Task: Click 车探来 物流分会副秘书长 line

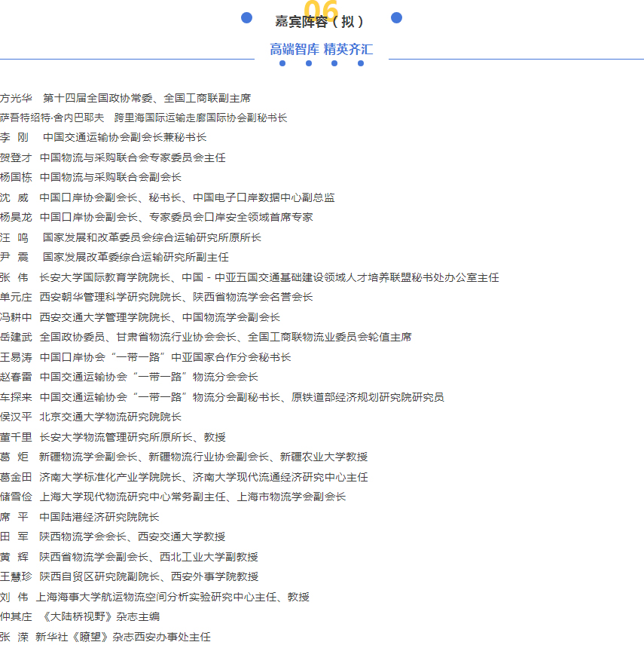Action: click(x=221, y=397)
